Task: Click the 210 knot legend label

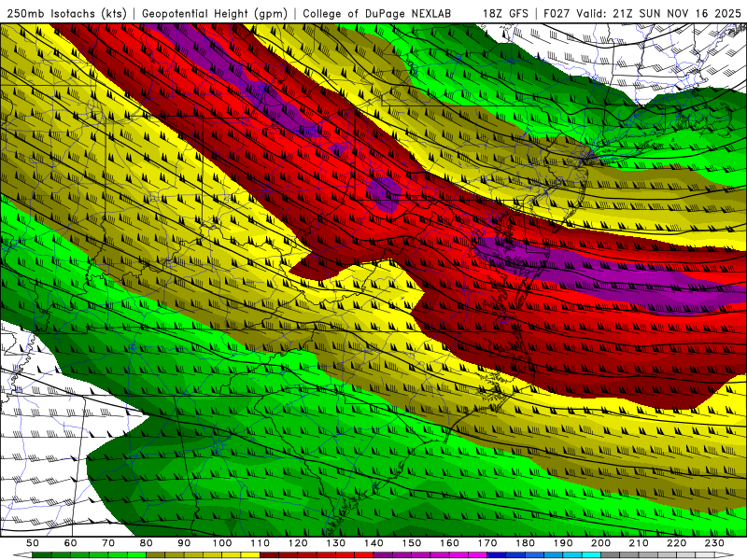Action: (x=639, y=543)
